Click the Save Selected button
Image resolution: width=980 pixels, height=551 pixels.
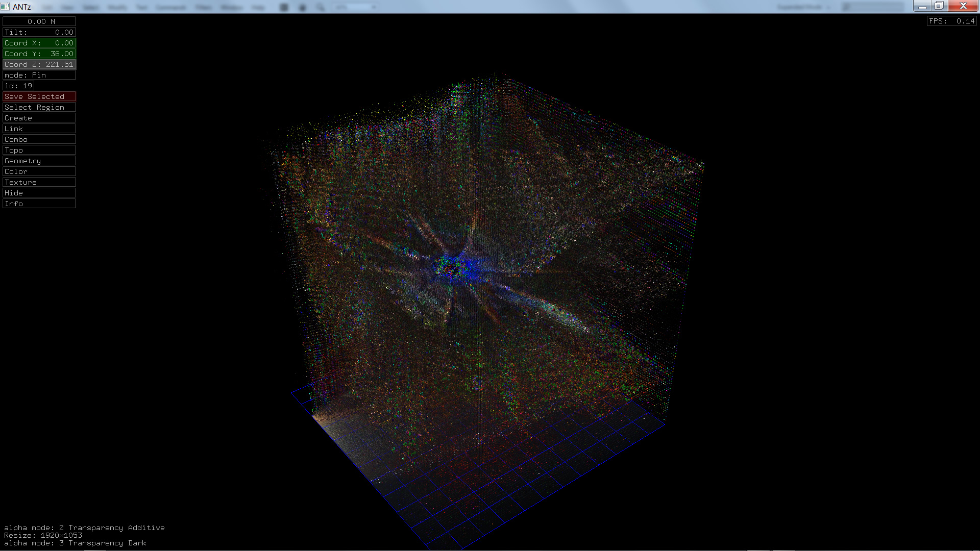pyautogui.click(x=39, y=96)
